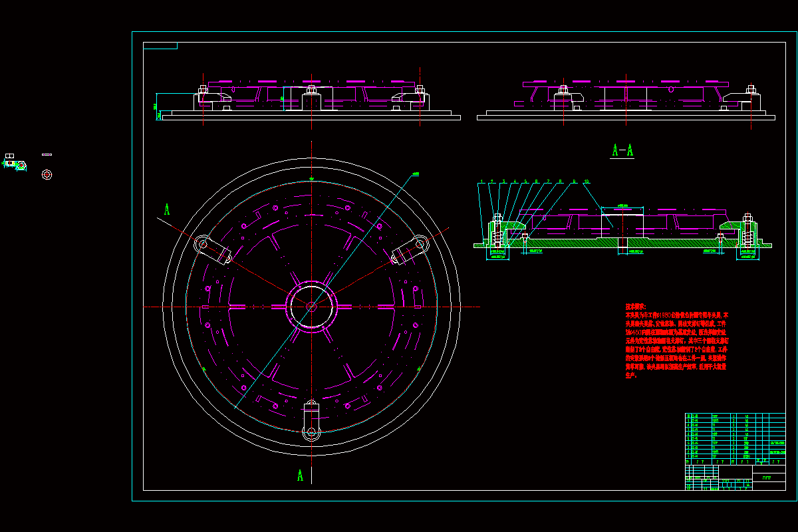Viewport: 798px width, 532px height.
Task: Select the top-right side elevation view
Action: (626, 100)
